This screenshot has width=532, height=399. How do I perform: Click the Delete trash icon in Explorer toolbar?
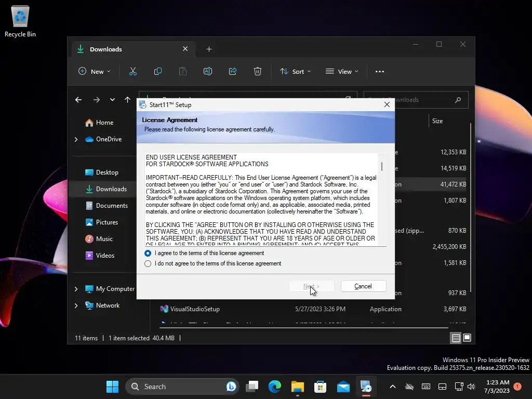tap(258, 72)
